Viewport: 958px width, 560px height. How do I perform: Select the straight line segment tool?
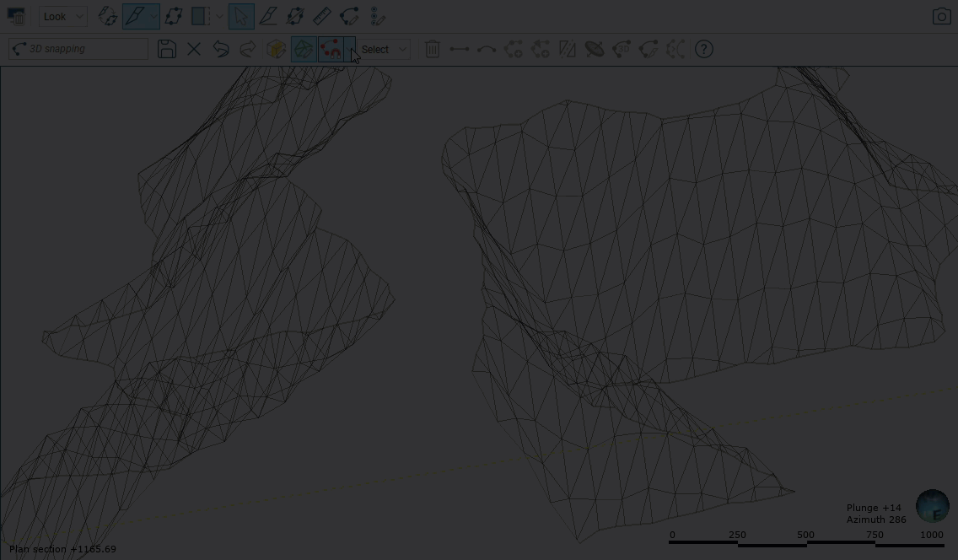[460, 49]
